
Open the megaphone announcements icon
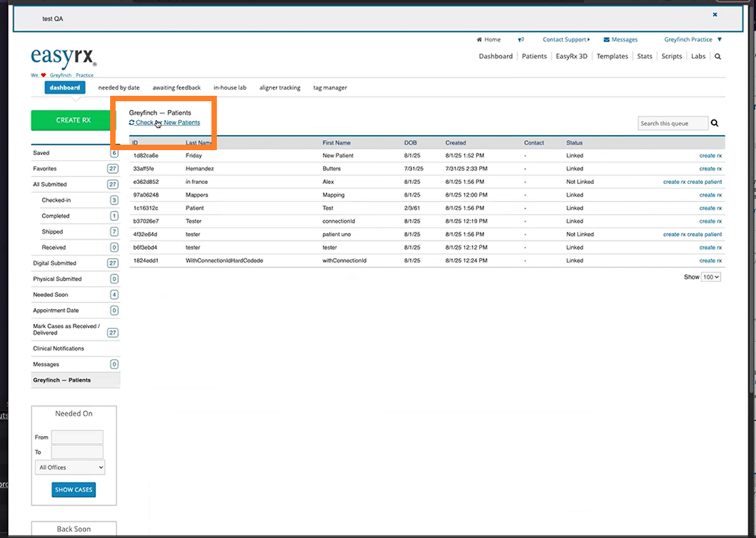[521, 39]
